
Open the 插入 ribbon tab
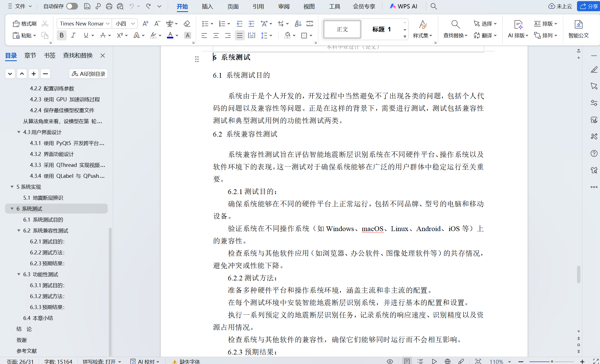(x=207, y=6)
